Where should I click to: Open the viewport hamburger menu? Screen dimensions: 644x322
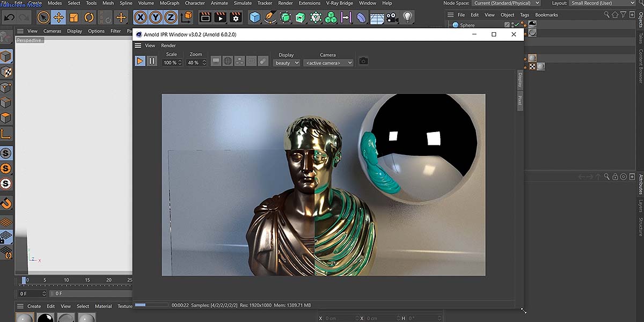[20, 31]
